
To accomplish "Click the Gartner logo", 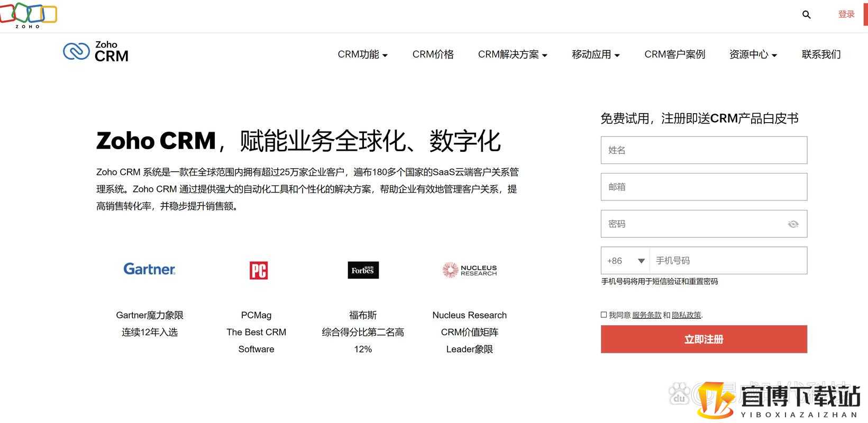I will click(149, 269).
